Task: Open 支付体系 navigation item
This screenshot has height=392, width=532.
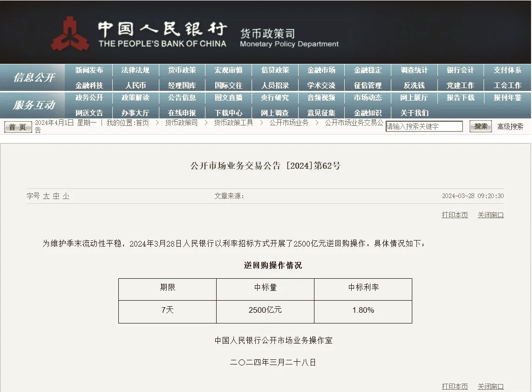Action: (507, 70)
